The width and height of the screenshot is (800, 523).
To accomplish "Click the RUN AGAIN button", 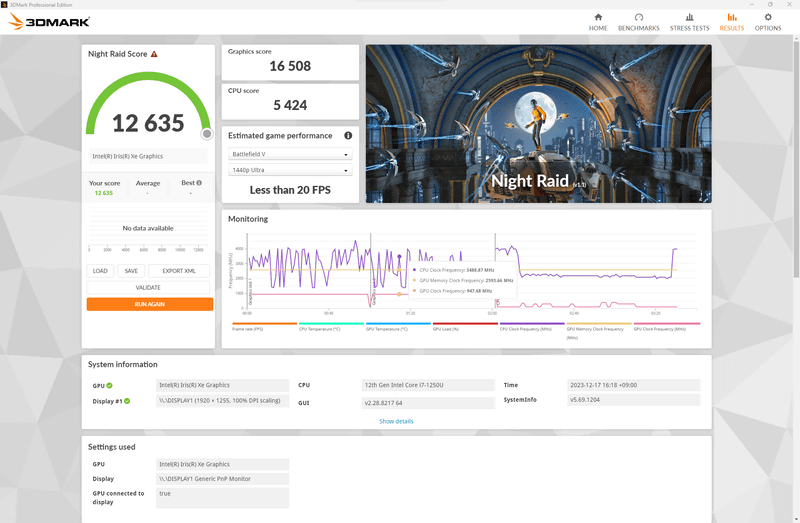I will pos(149,304).
